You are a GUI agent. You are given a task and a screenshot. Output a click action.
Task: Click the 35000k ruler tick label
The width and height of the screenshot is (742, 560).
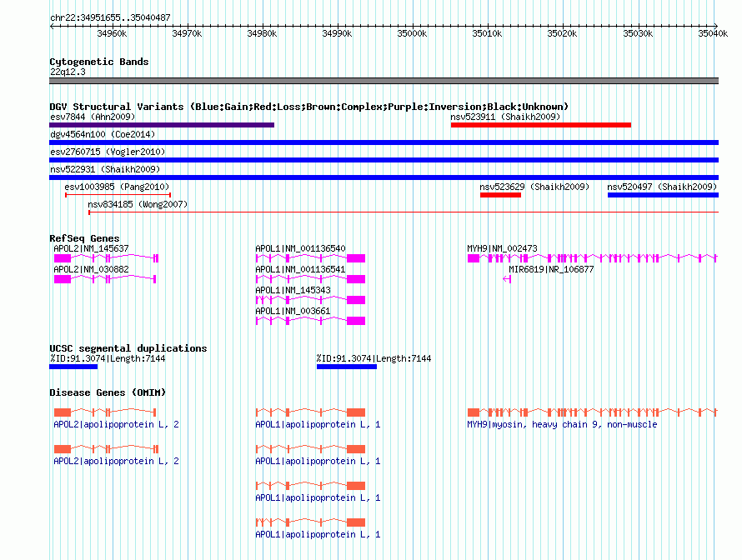412,33
